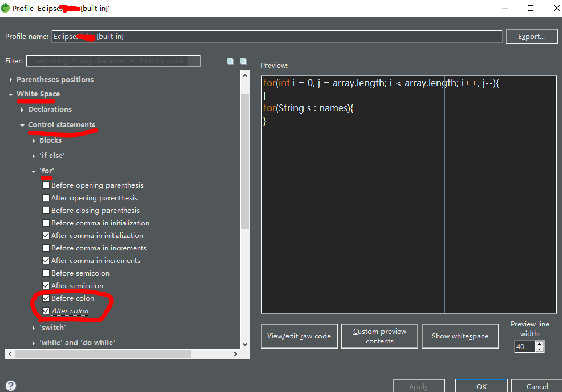This screenshot has height=392, width=562.
Task: Click the Cancel button
Action: (x=537, y=386)
